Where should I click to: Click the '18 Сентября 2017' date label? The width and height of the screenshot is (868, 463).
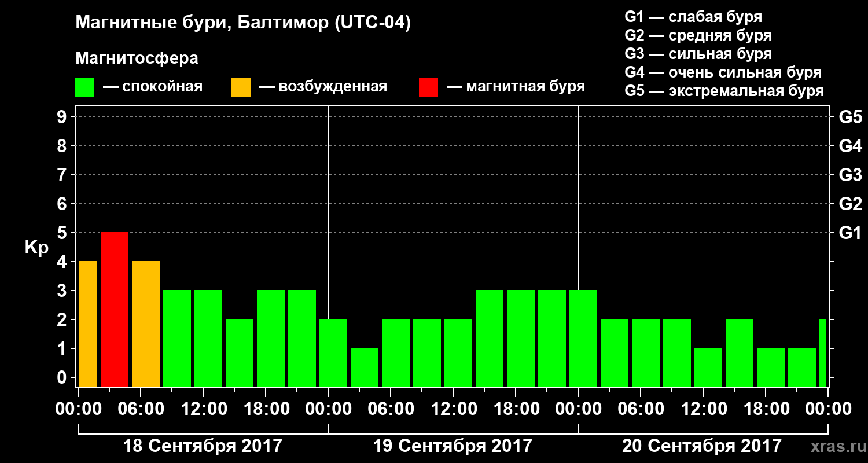click(203, 446)
